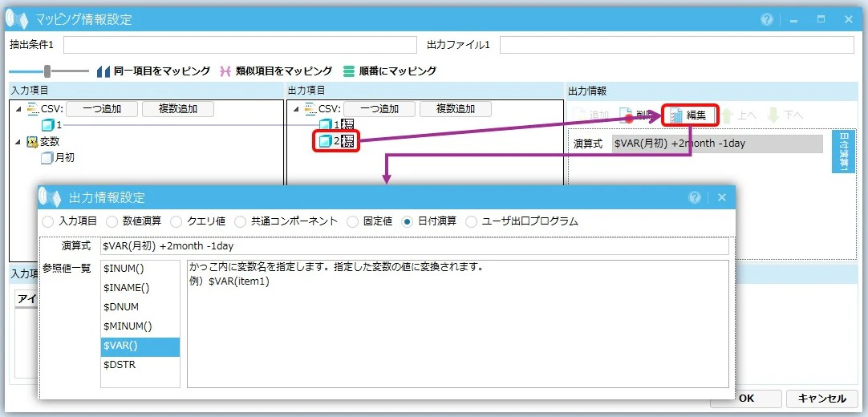Select the 日付演算1 vertical tab

(844, 152)
